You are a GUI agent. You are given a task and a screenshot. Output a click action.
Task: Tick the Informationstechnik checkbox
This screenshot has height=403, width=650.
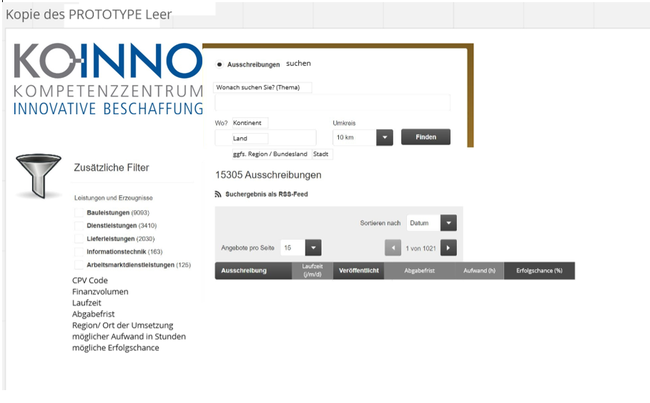pos(80,252)
